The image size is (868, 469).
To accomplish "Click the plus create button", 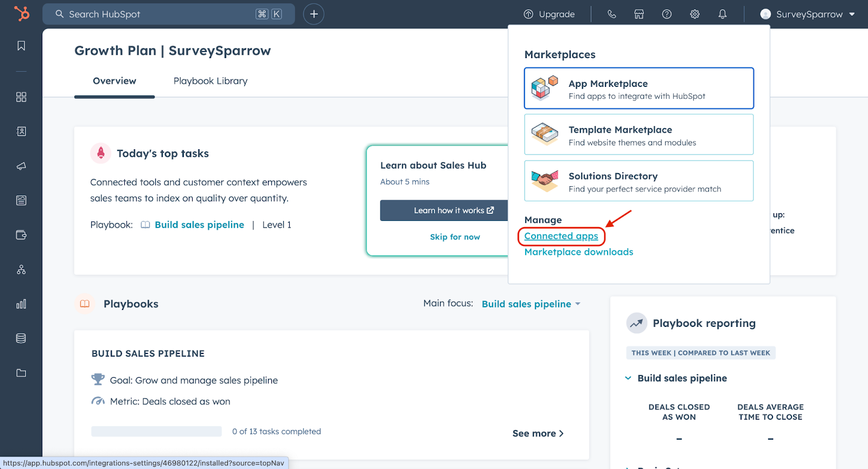I will [x=314, y=14].
